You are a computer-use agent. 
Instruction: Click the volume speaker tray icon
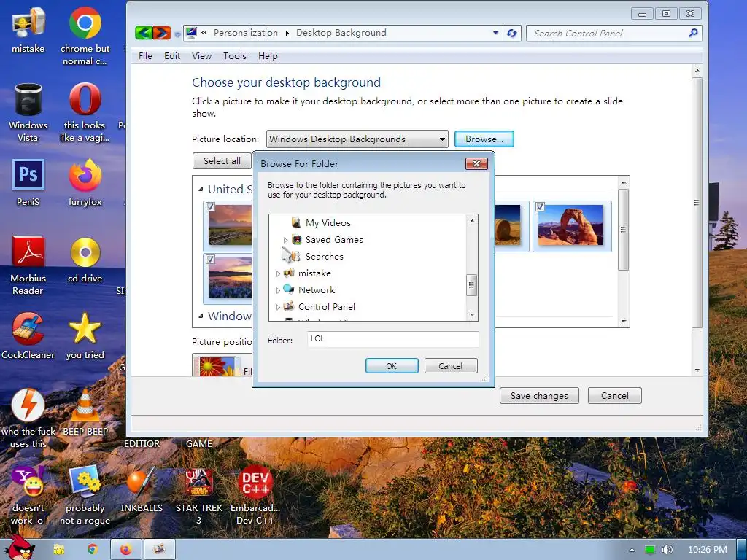click(x=667, y=550)
